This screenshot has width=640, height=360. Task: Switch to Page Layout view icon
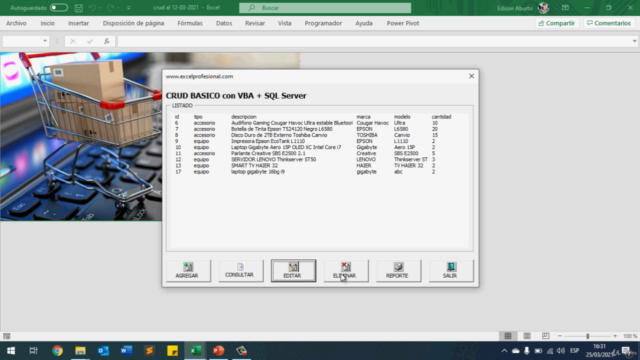pos(527,336)
